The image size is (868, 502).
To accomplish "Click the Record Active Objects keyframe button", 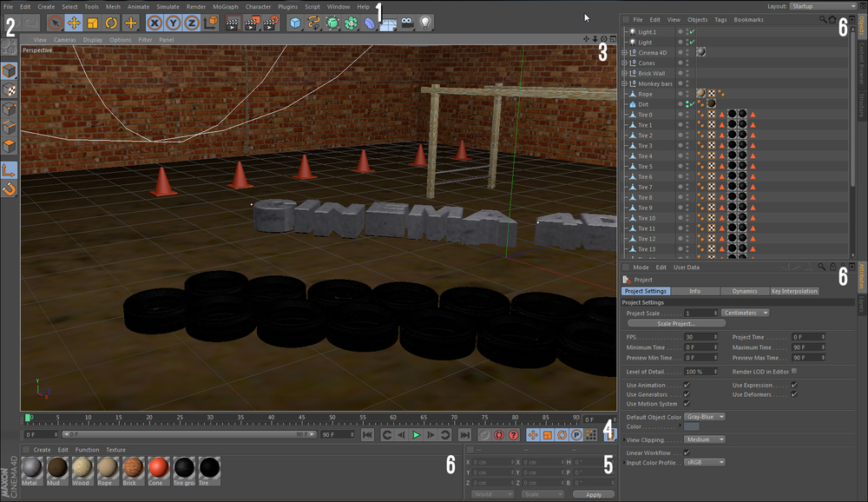I will pos(484,435).
